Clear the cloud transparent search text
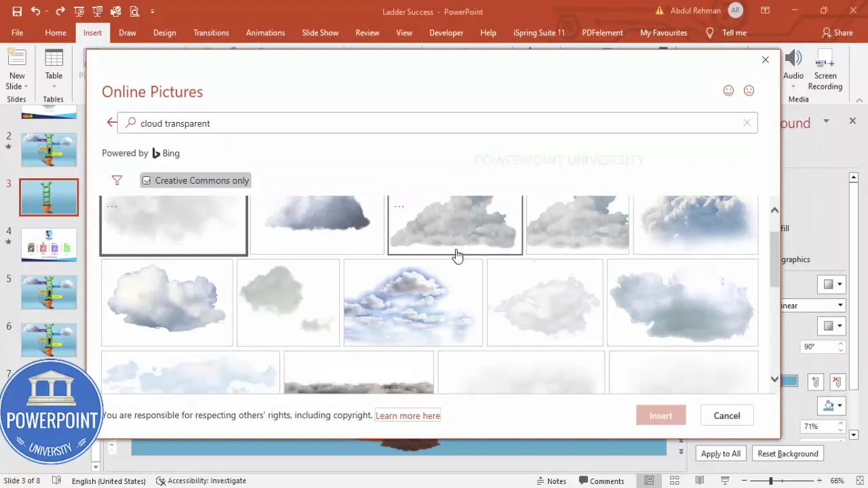This screenshot has width=868, height=488. [747, 123]
